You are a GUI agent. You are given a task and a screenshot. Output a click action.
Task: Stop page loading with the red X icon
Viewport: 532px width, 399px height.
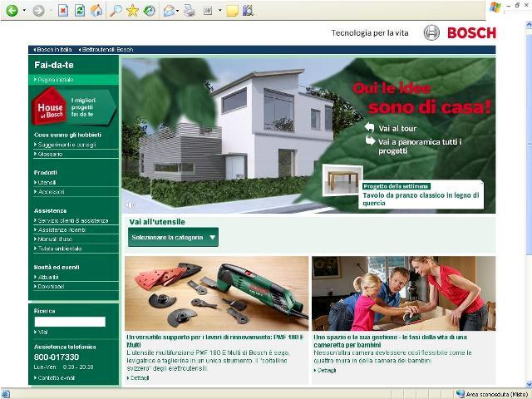[x=63, y=11]
